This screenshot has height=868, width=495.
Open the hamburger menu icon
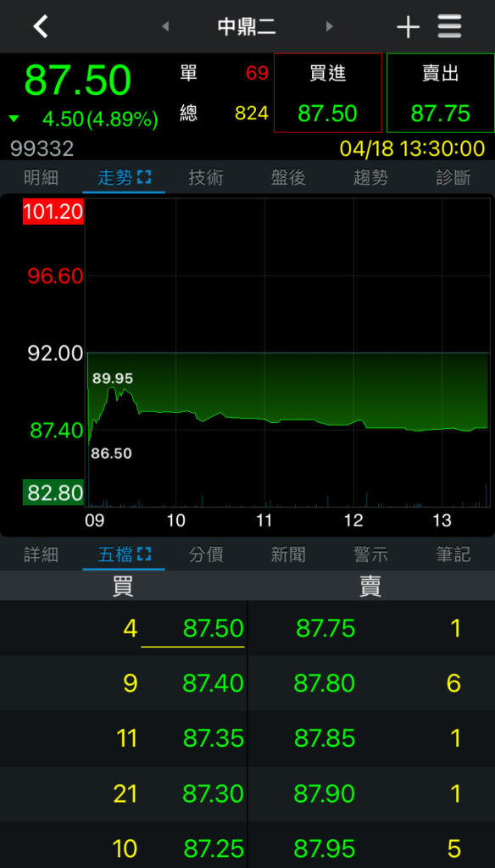pos(449,26)
